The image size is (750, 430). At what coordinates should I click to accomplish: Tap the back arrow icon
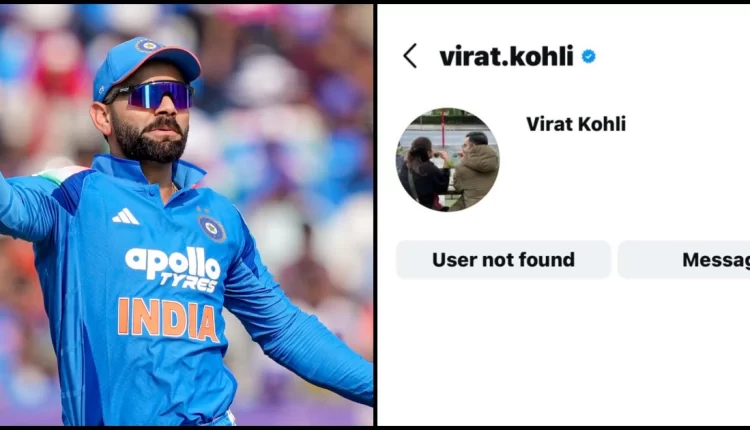pos(410,56)
